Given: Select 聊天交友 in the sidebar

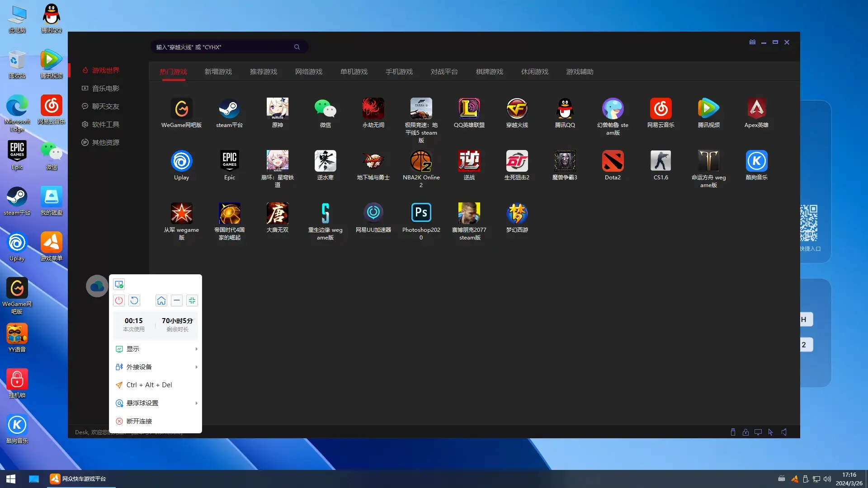Looking at the screenshot, I should click(x=101, y=107).
